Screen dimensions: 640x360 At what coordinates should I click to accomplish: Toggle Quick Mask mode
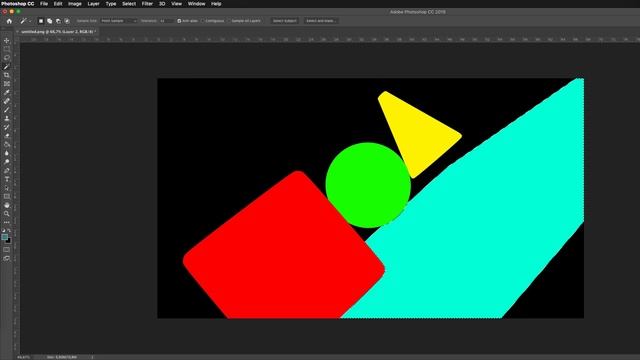(7, 250)
